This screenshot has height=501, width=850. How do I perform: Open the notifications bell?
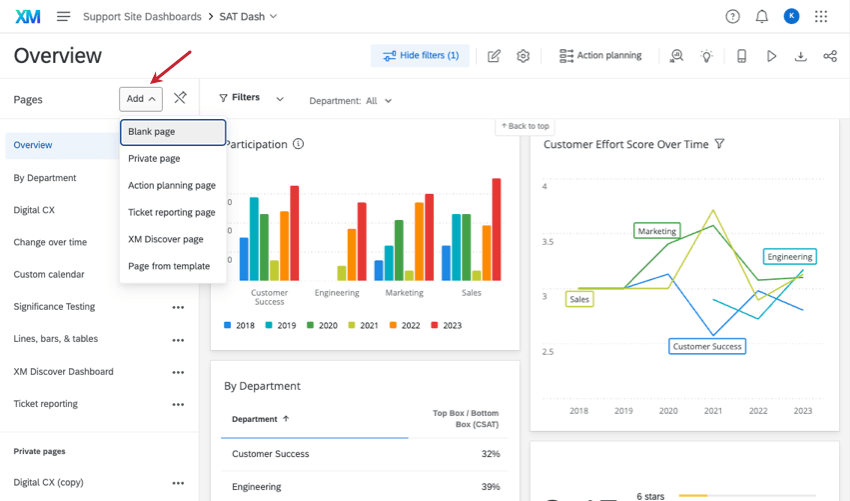pos(762,17)
